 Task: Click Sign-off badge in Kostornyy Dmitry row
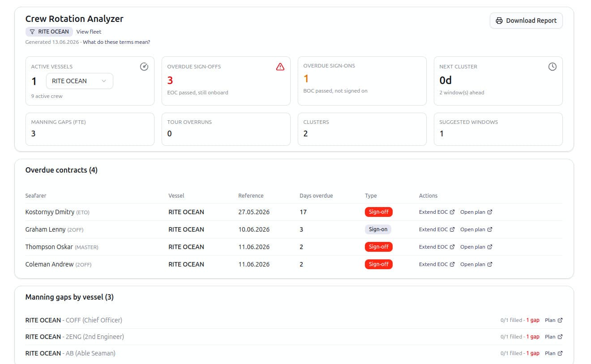[378, 212]
